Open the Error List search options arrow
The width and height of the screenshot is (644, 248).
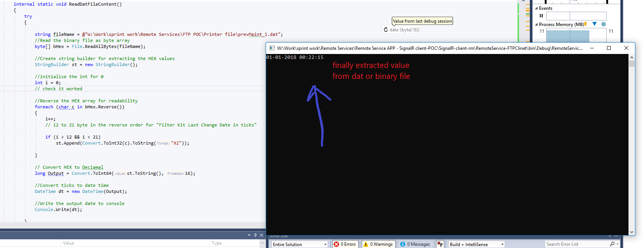pos(618,244)
